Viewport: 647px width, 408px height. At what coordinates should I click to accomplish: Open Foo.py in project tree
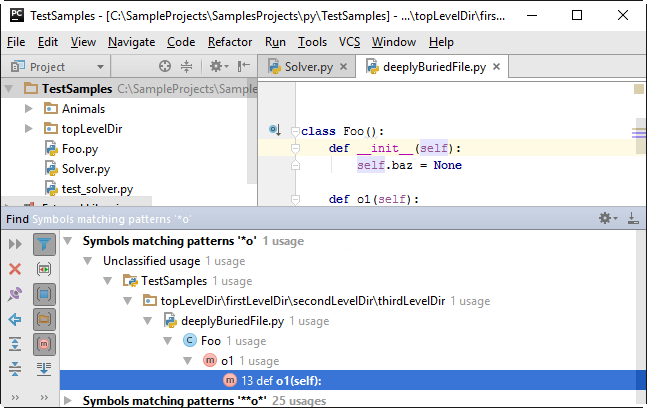pos(80,149)
